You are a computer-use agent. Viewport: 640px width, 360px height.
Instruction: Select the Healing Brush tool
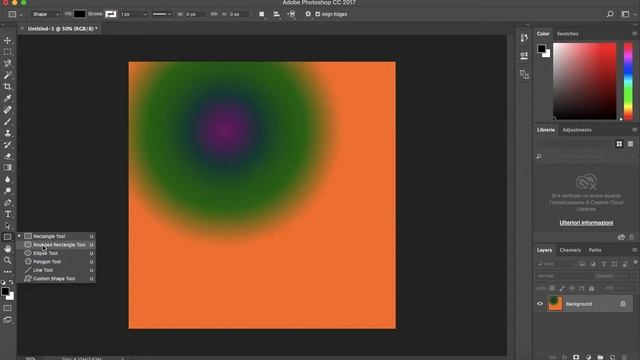click(7, 110)
